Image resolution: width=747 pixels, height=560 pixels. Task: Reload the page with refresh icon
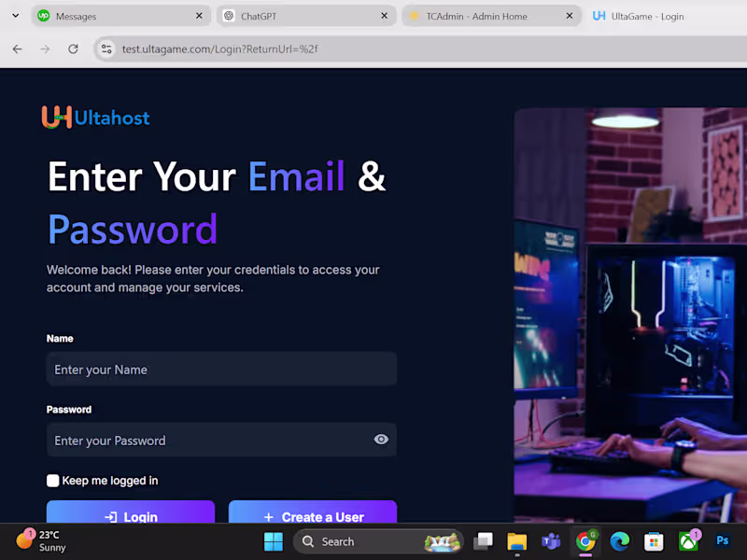[73, 49]
